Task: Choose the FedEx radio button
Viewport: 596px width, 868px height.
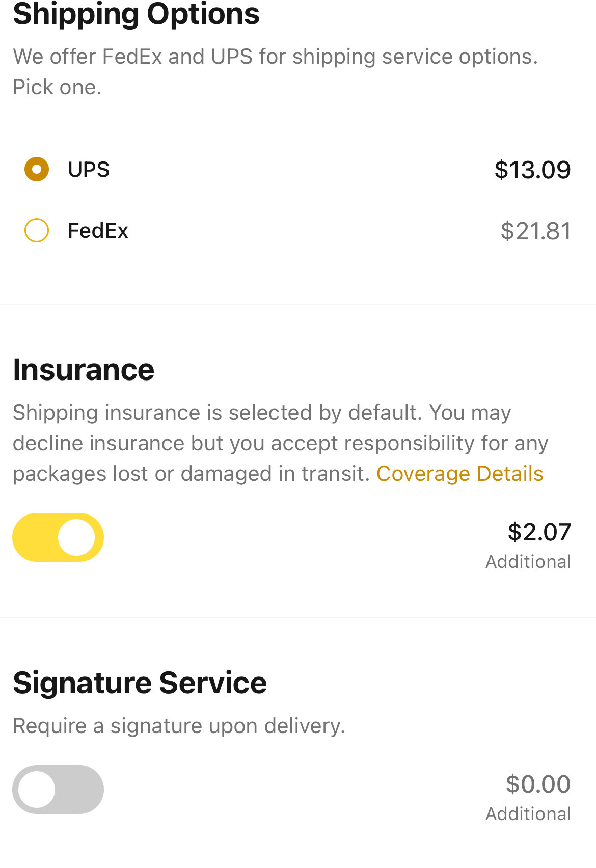Action: tap(37, 230)
